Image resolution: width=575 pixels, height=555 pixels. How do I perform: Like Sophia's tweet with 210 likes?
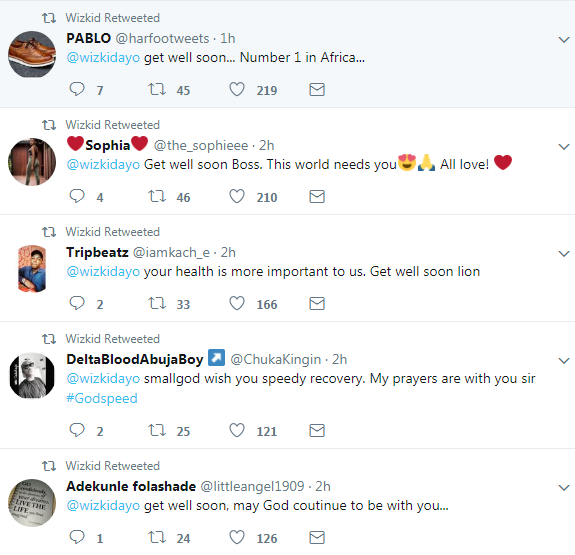[x=237, y=196]
